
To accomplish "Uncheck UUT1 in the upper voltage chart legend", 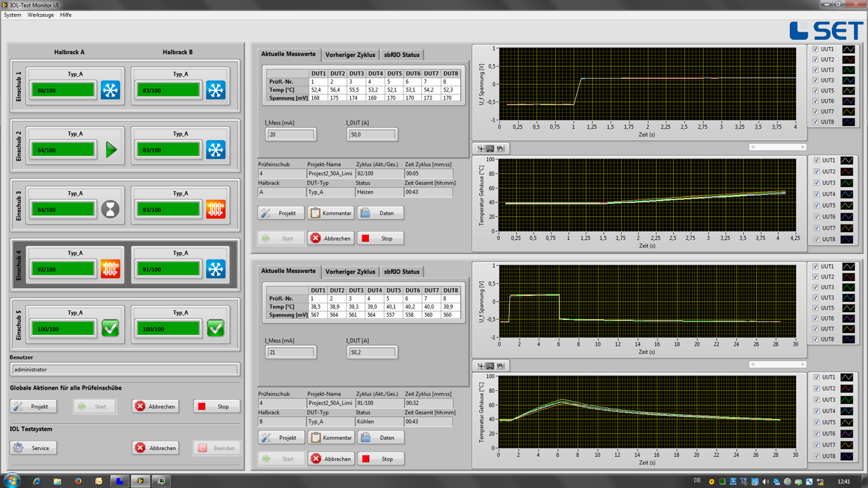I will click(x=815, y=49).
